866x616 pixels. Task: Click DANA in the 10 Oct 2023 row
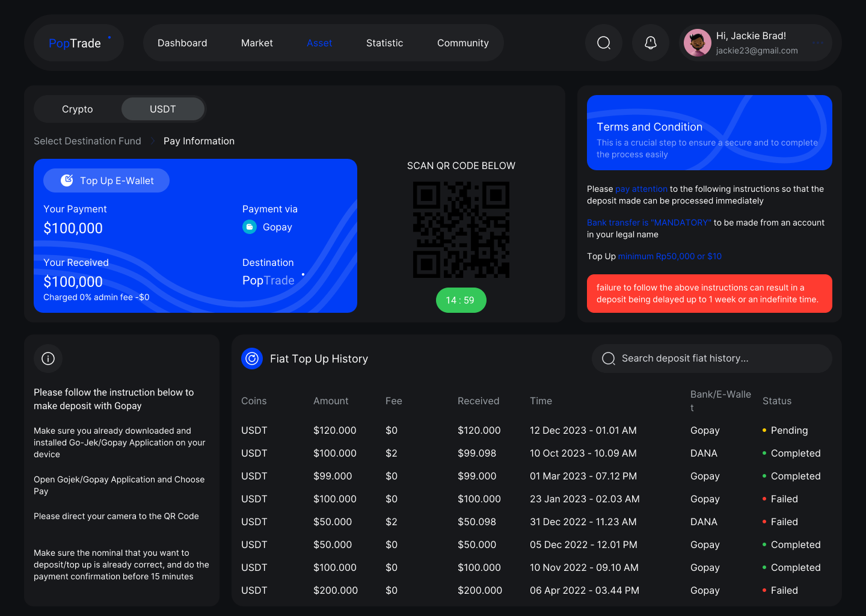(704, 453)
